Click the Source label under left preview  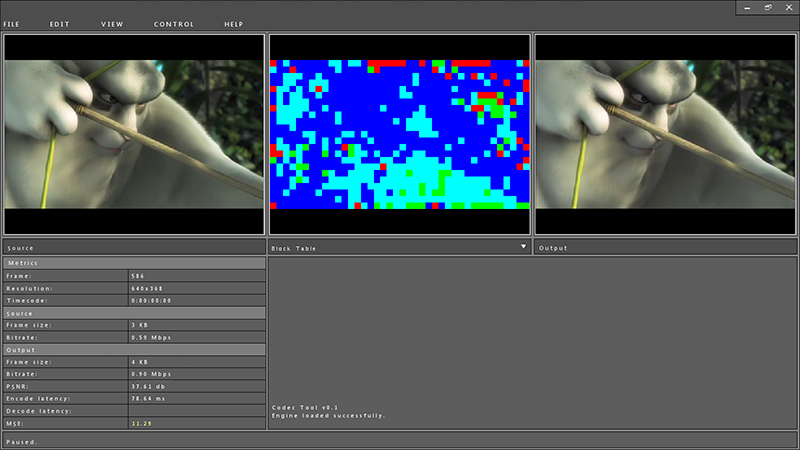pyautogui.click(x=20, y=248)
